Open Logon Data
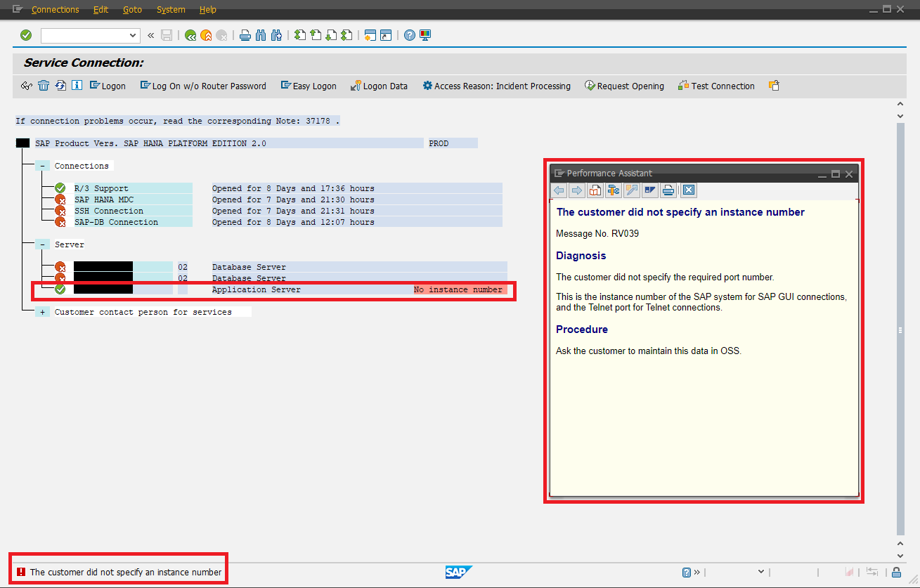This screenshot has width=920, height=588. (x=379, y=86)
